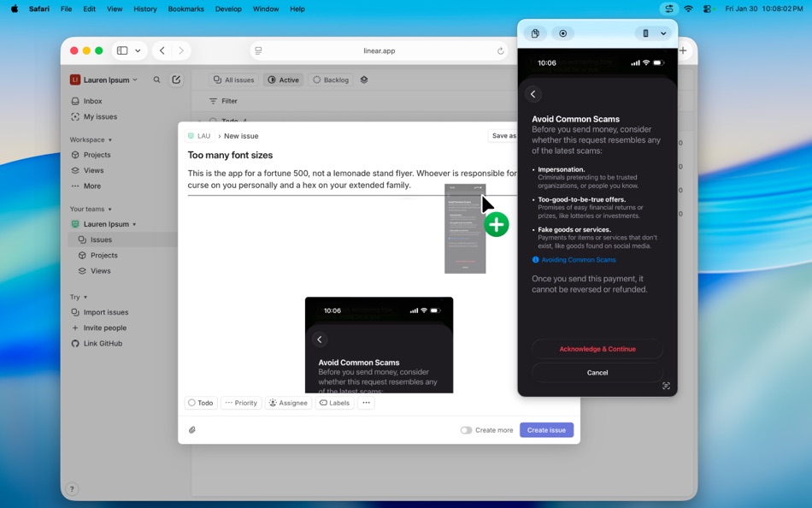Open more issue options ellipsis

[366, 403]
